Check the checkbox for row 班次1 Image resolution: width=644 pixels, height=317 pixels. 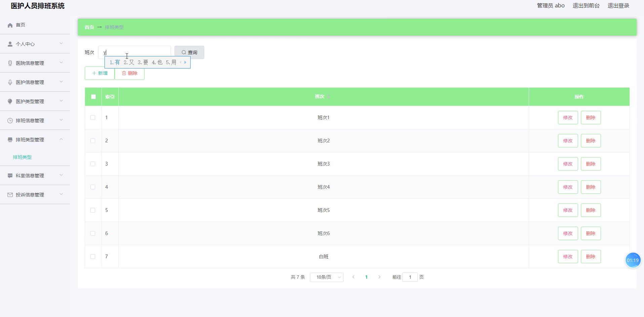(x=93, y=118)
